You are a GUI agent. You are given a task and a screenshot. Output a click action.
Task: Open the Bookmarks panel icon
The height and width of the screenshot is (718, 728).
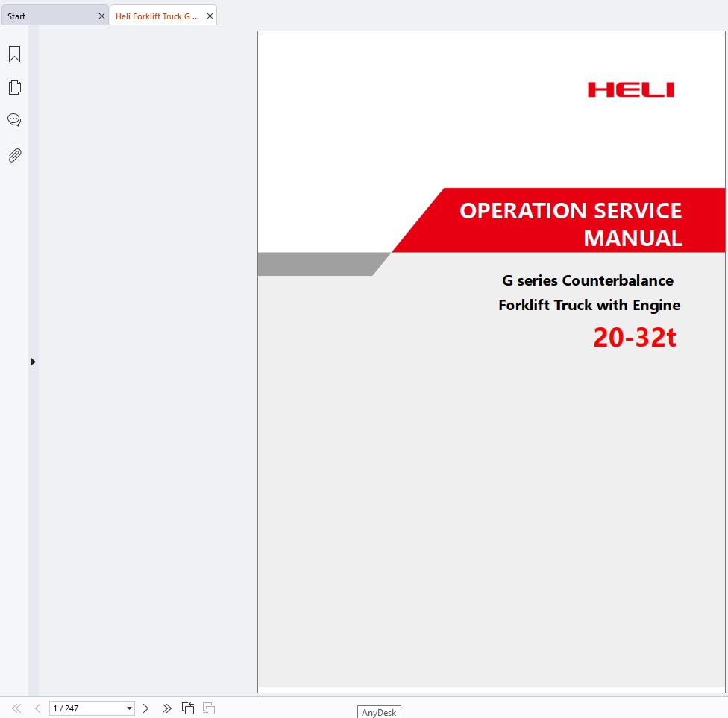coord(14,54)
